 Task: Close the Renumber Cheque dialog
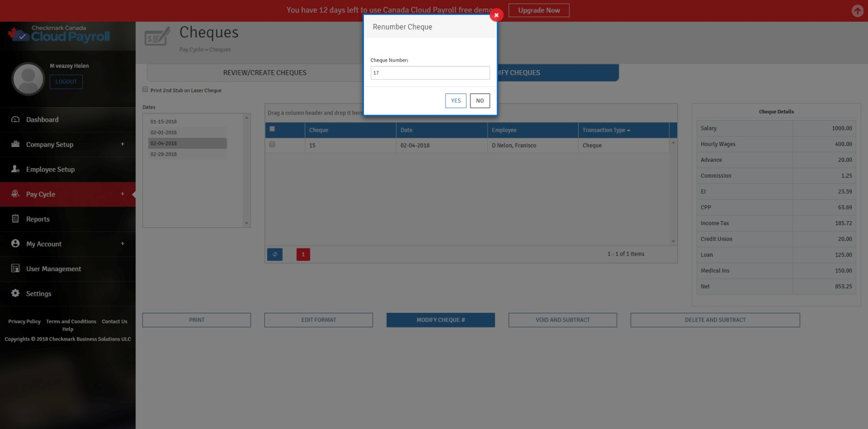coord(496,15)
